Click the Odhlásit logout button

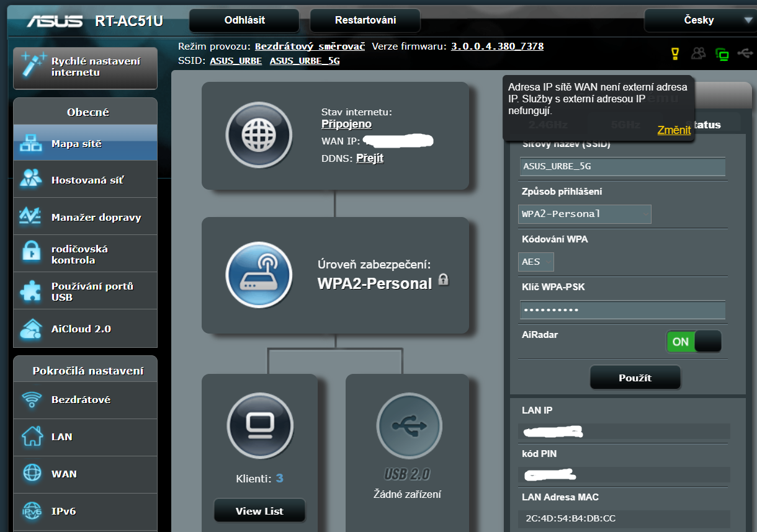pyautogui.click(x=244, y=20)
